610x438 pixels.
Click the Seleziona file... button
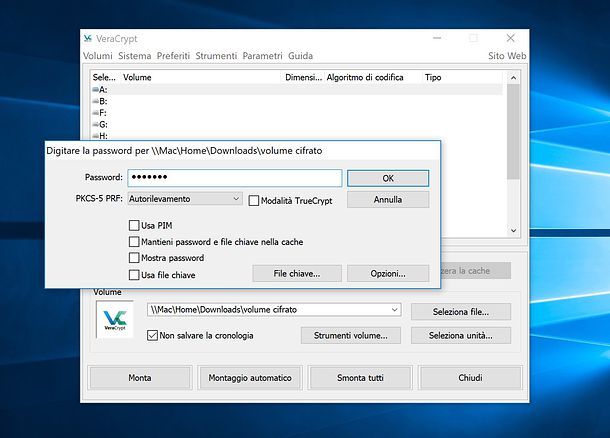(x=461, y=312)
